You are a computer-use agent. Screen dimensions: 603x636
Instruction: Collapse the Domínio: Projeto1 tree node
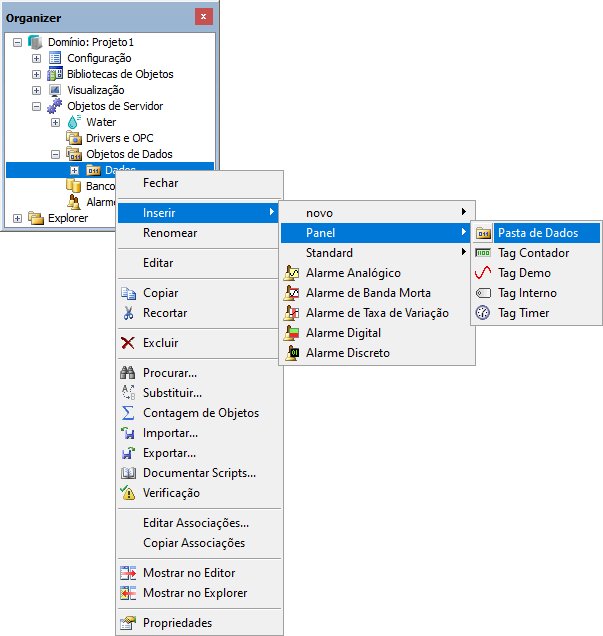17,42
